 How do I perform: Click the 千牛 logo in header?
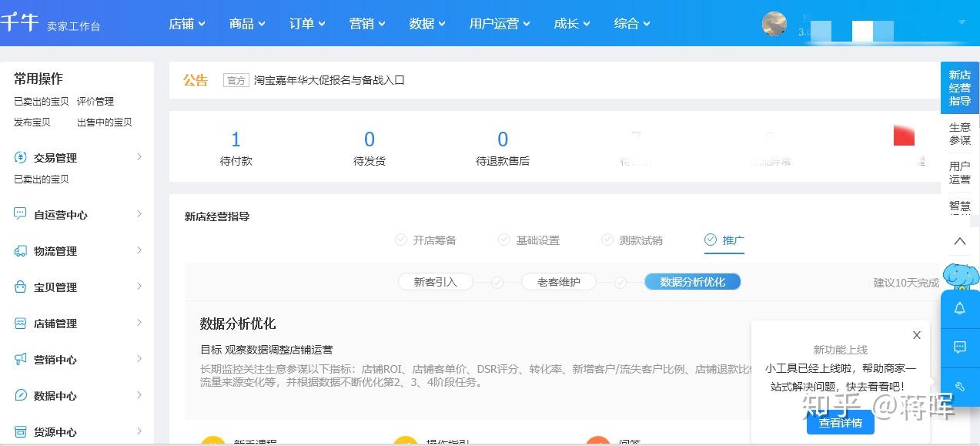pyautogui.click(x=19, y=22)
